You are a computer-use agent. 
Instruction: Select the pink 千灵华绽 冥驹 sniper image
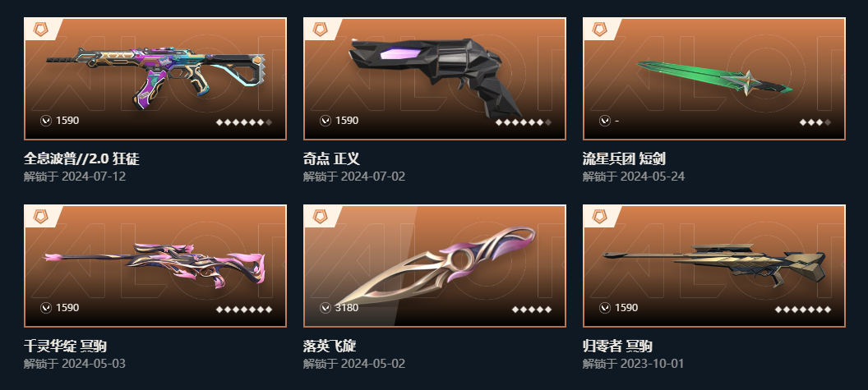[x=155, y=265]
